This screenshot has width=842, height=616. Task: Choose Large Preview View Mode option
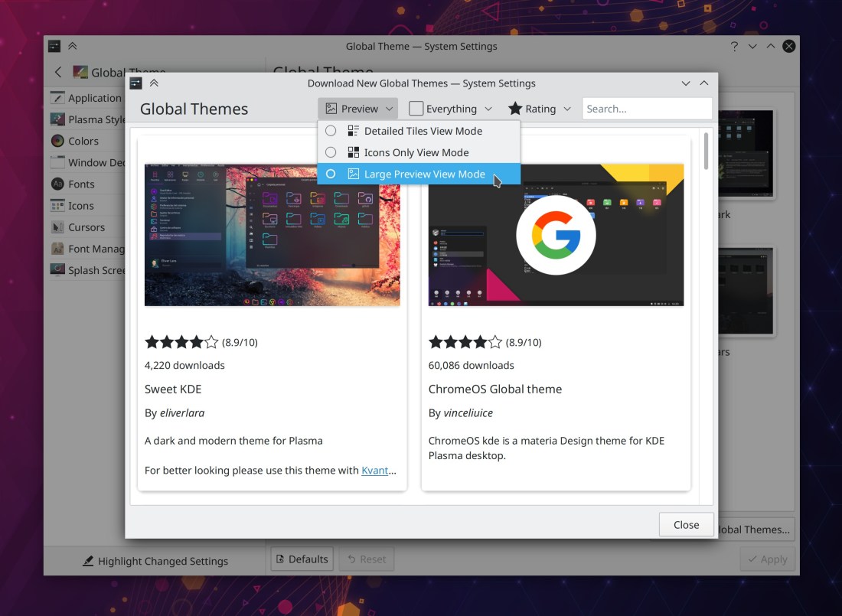click(423, 174)
